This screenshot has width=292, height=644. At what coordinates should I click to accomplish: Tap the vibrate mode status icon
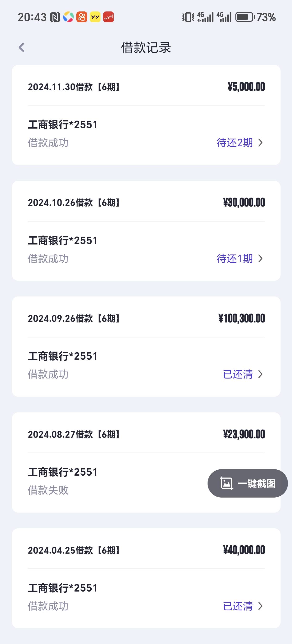point(188,17)
